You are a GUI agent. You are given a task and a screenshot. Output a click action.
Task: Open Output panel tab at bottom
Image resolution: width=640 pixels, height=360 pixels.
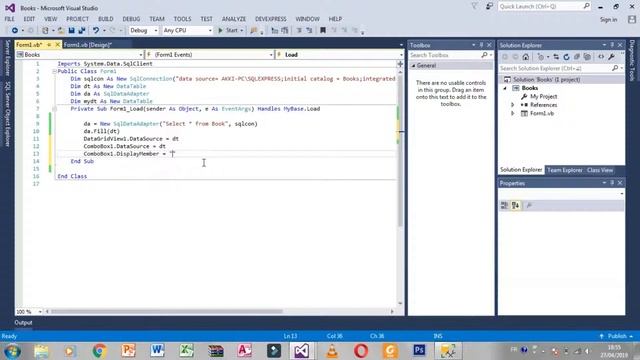[23, 322]
